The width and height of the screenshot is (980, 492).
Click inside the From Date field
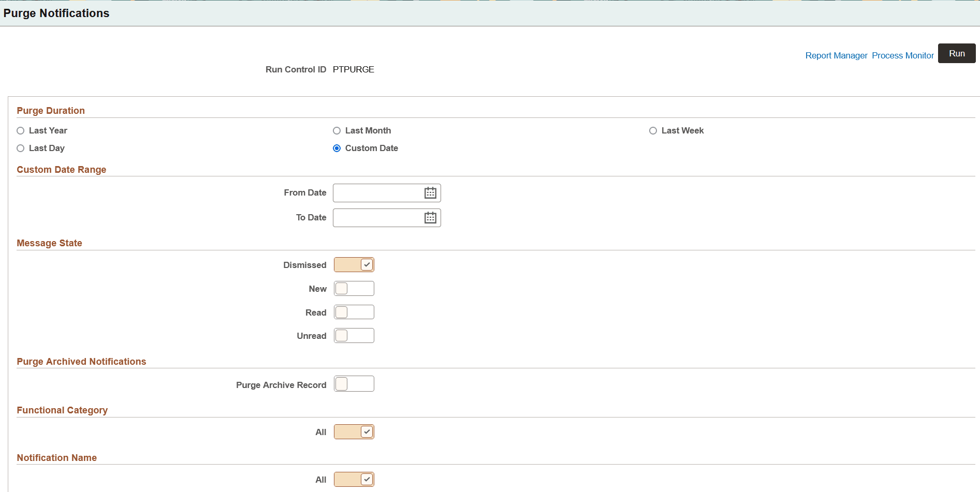coord(378,192)
